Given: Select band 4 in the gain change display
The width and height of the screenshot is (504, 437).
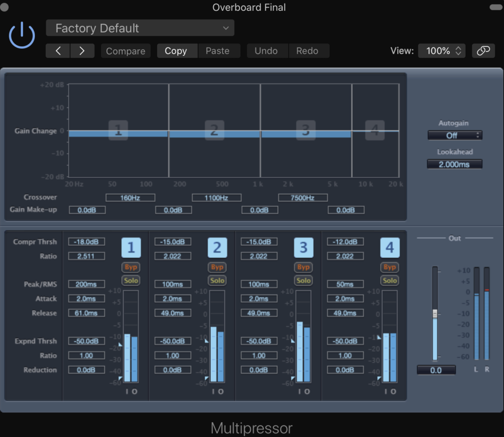Looking at the screenshot, I should coord(375,131).
